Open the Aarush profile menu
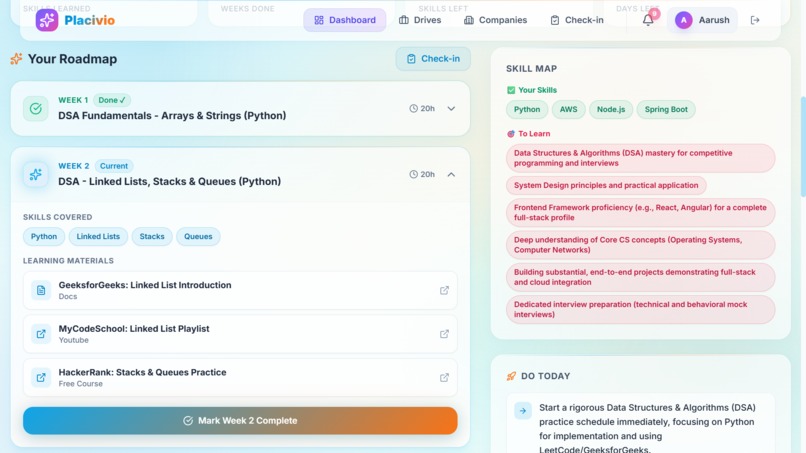The height and width of the screenshot is (453, 806). click(x=702, y=20)
